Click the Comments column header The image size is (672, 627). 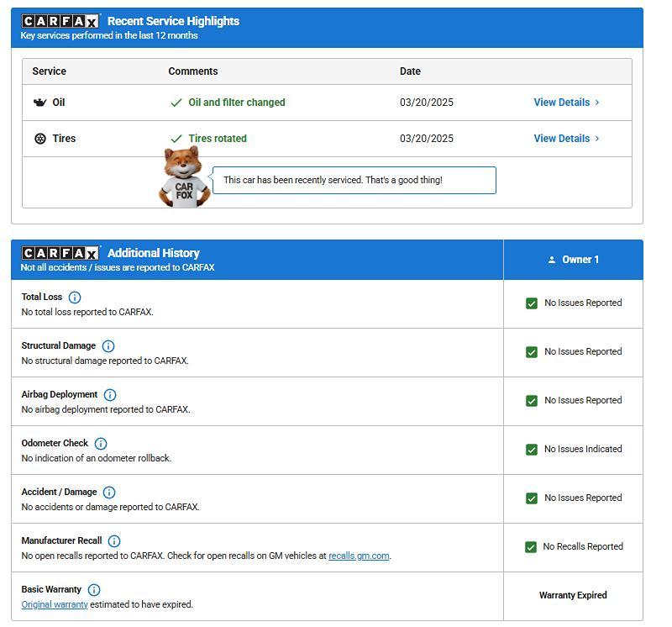(x=193, y=71)
